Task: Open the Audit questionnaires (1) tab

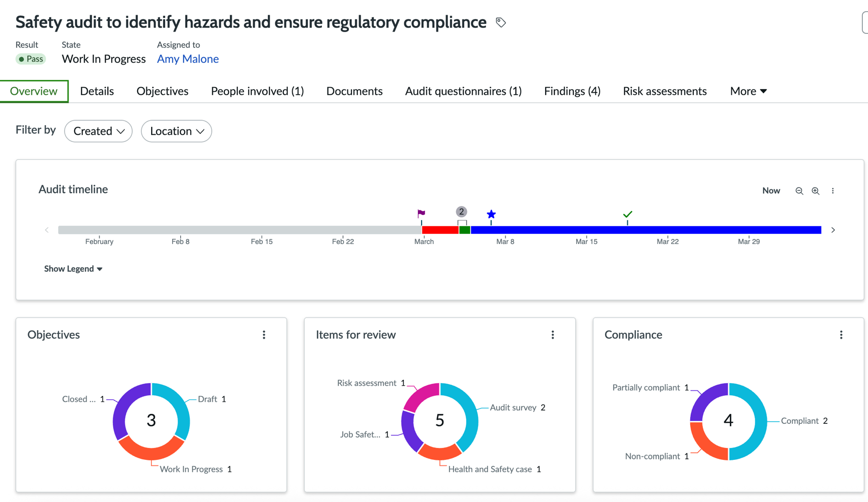Action: click(464, 91)
